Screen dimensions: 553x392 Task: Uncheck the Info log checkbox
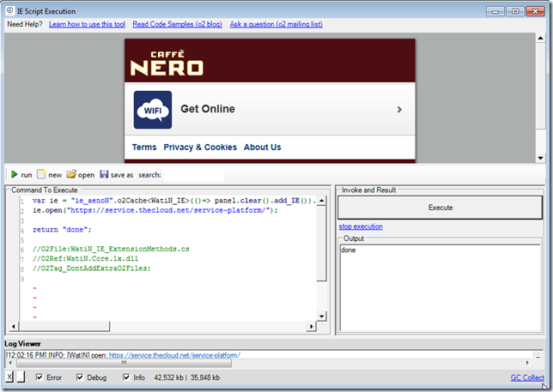point(127,377)
